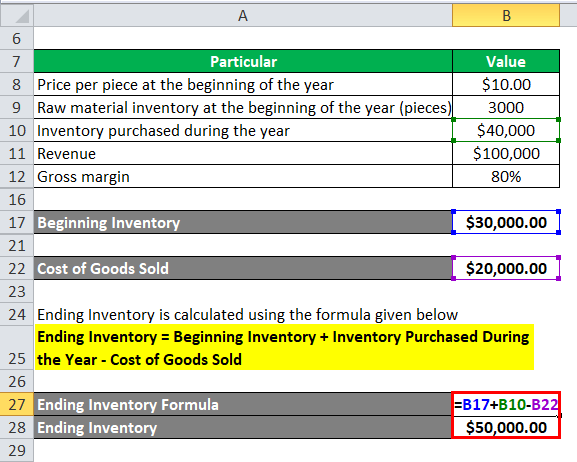
Task: Select row 23 header
Action: pos(17,291)
